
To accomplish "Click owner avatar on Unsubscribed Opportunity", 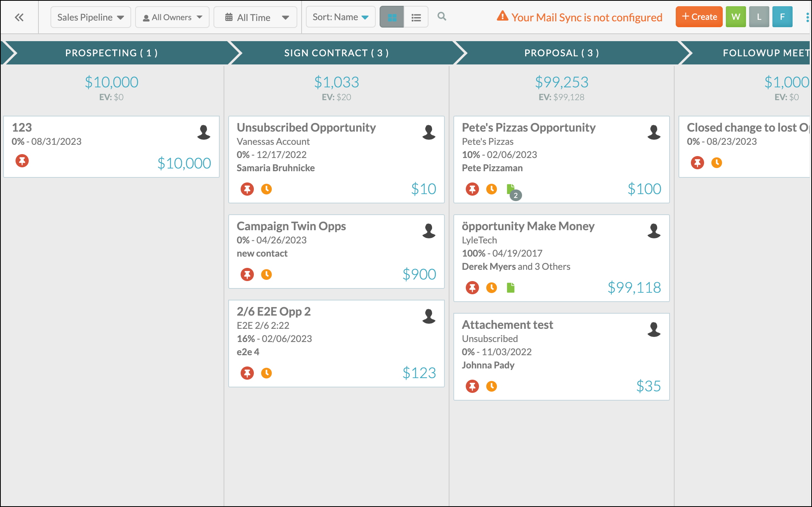I will 429,132.
